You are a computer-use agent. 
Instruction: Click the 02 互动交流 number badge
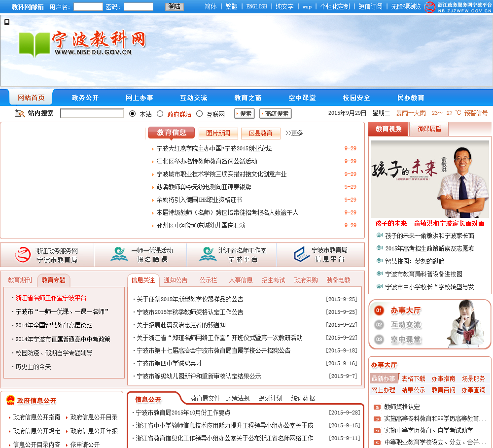coord(379,324)
